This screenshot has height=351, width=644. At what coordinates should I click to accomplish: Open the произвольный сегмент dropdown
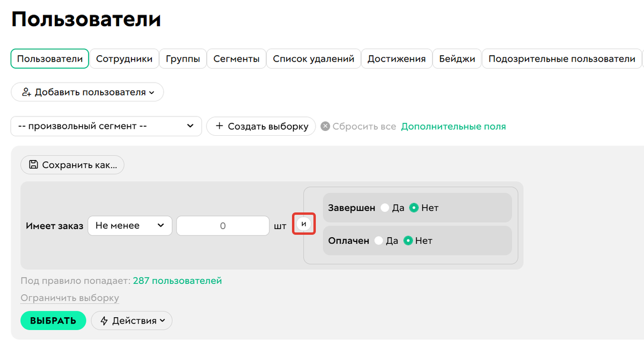[x=106, y=126]
